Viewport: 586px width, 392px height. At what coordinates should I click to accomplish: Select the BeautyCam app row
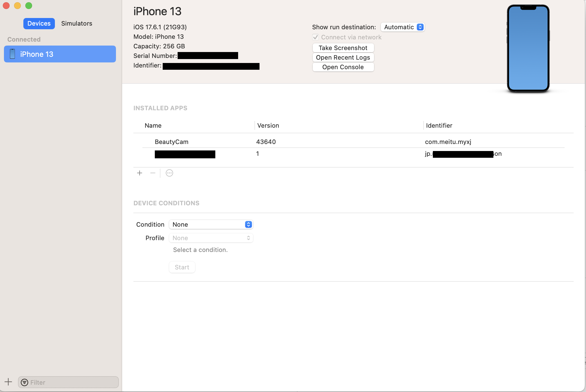(x=354, y=142)
